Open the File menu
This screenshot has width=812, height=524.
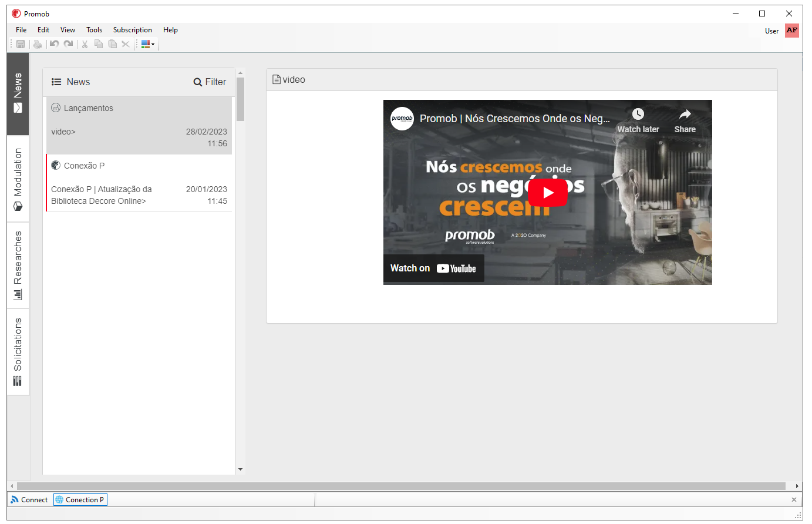[21, 30]
